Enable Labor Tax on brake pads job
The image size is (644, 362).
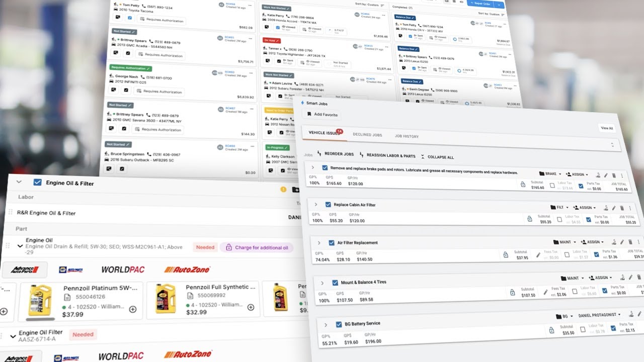pyautogui.click(x=552, y=186)
